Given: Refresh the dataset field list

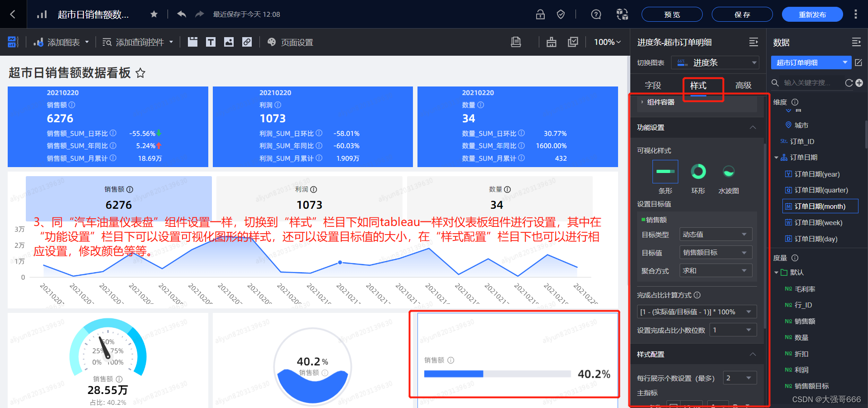Looking at the screenshot, I should pos(849,83).
